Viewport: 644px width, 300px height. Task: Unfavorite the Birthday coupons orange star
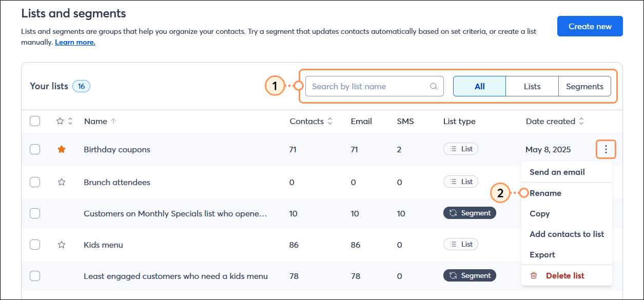pyautogui.click(x=62, y=149)
